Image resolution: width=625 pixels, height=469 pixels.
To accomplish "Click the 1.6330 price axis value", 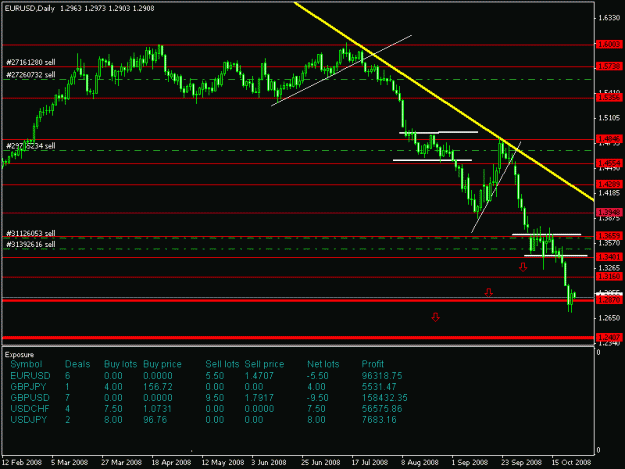I will tap(609, 18).
